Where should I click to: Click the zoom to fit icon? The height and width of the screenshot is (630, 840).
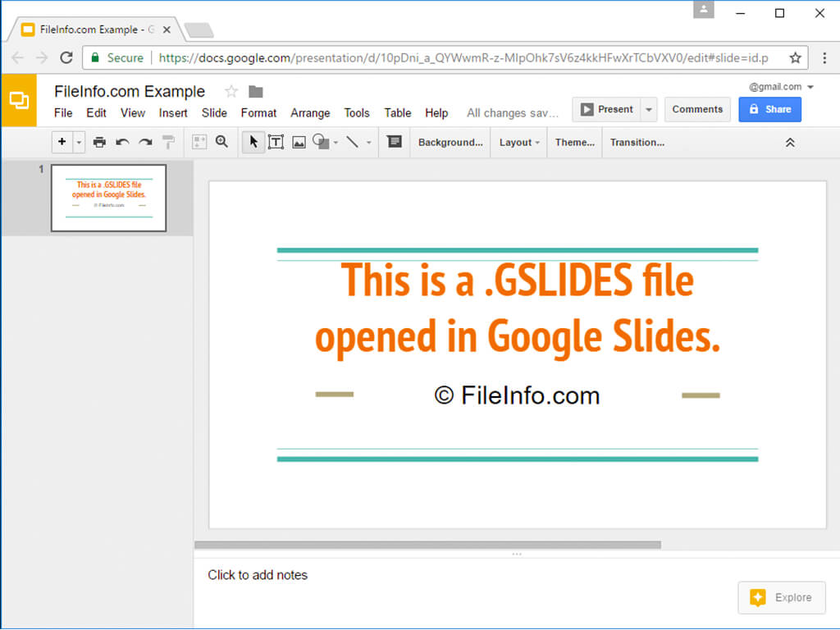tap(199, 142)
